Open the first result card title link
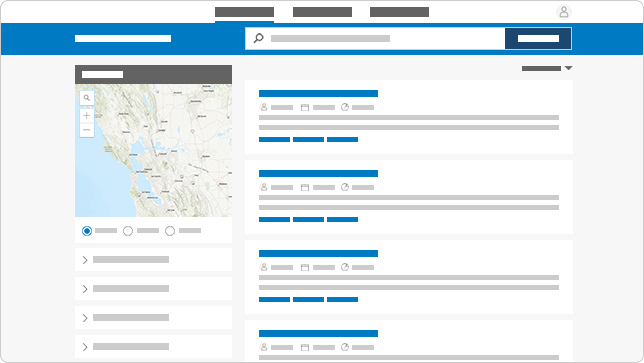 [x=318, y=94]
